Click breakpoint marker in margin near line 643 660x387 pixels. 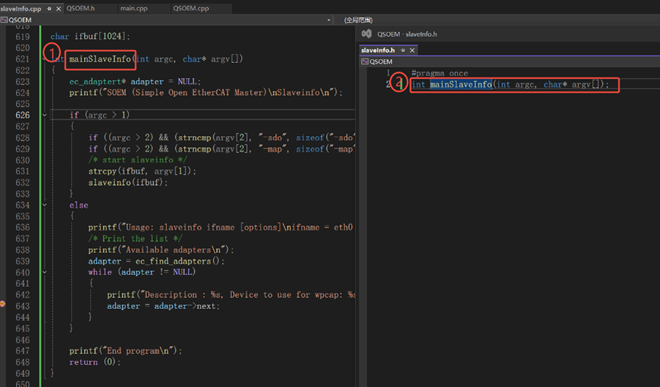[2, 304]
